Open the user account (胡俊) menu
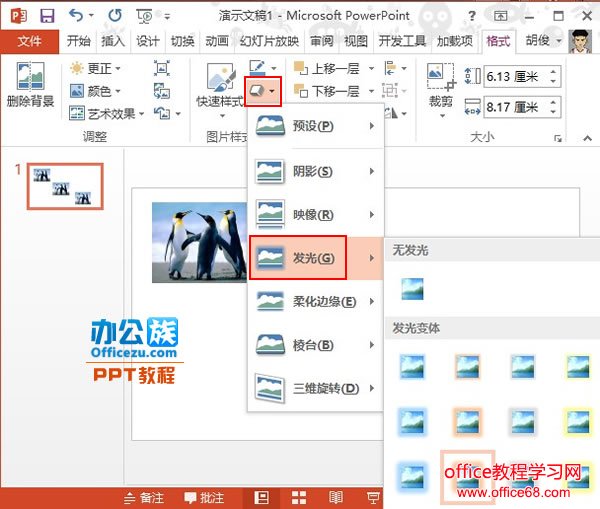Image resolution: width=600 pixels, height=509 pixels. [x=543, y=41]
